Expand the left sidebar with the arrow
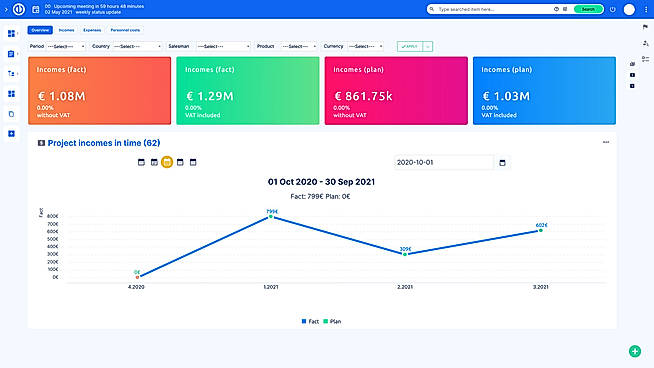This screenshot has width=654, height=368. [6, 9]
